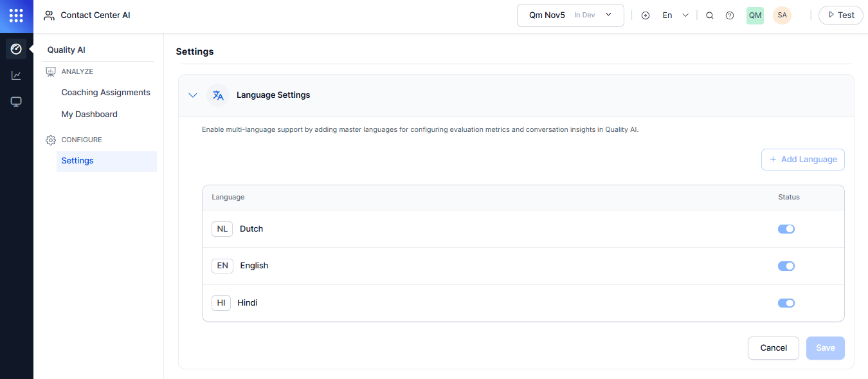The image size is (868, 379).
Task: Click the Contact Center AI people icon
Action: pyautogui.click(x=49, y=14)
